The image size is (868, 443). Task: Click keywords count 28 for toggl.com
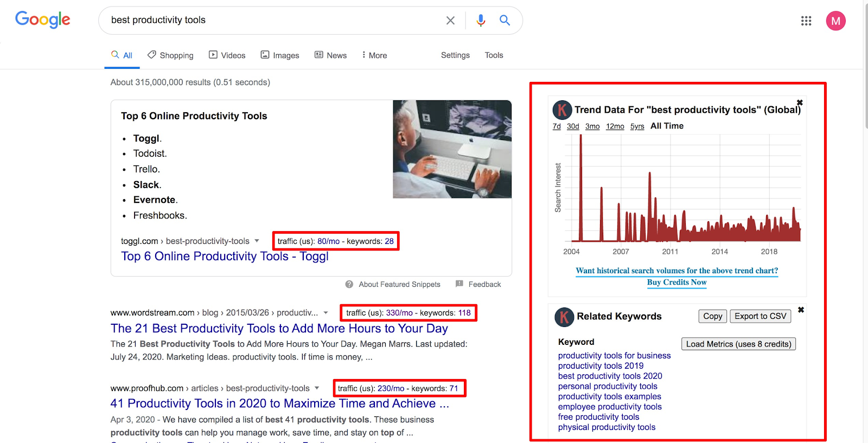pyautogui.click(x=390, y=241)
